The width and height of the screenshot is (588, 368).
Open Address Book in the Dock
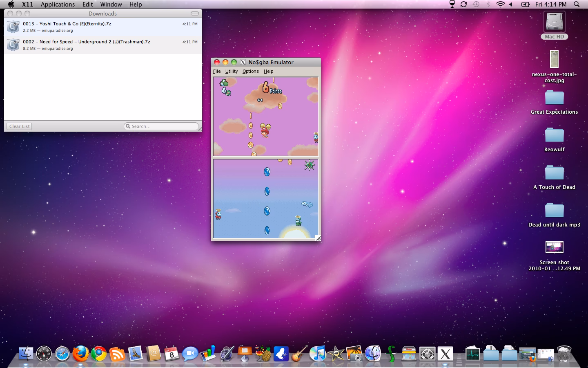(154, 354)
